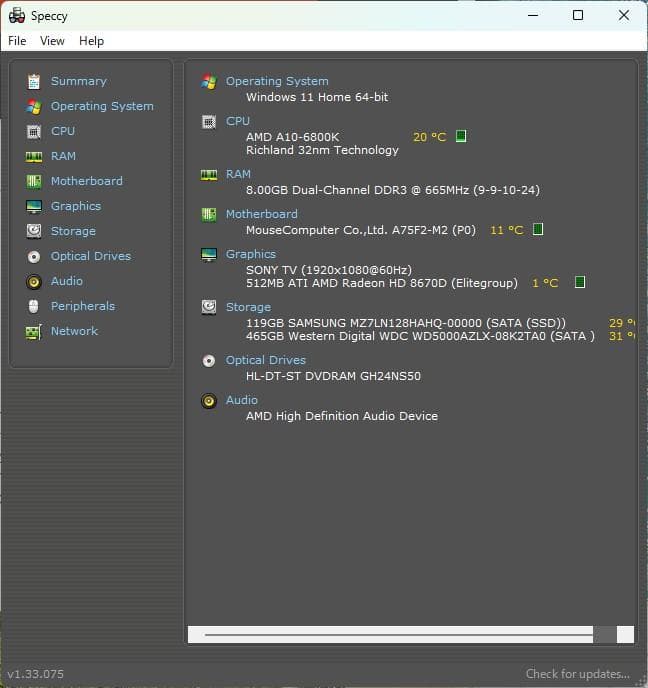Click the Audio speaker icon in sidebar
Image resolution: width=648 pixels, height=688 pixels.
(x=34, y=282)
